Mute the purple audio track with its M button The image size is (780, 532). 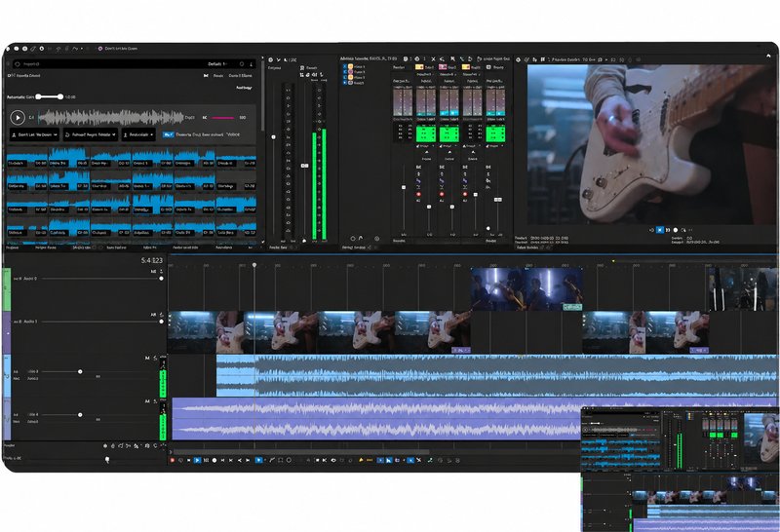[147, 400]
